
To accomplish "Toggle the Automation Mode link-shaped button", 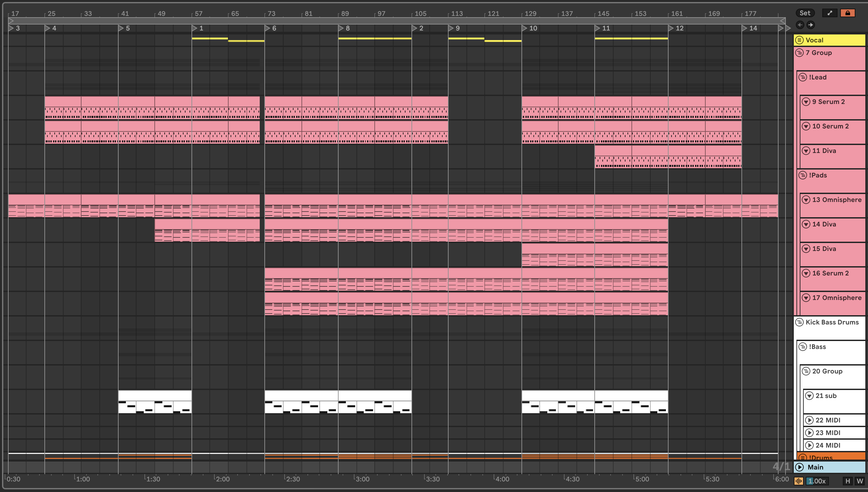I will pyautogui.click(x=830, y=13).
